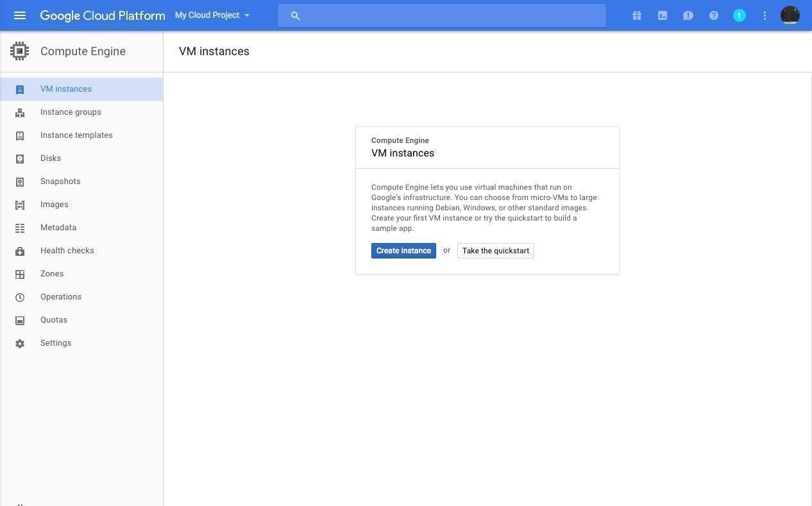Screen dimensions: 812x506
Task: Click the Settings gear icon
Action: 20,344
